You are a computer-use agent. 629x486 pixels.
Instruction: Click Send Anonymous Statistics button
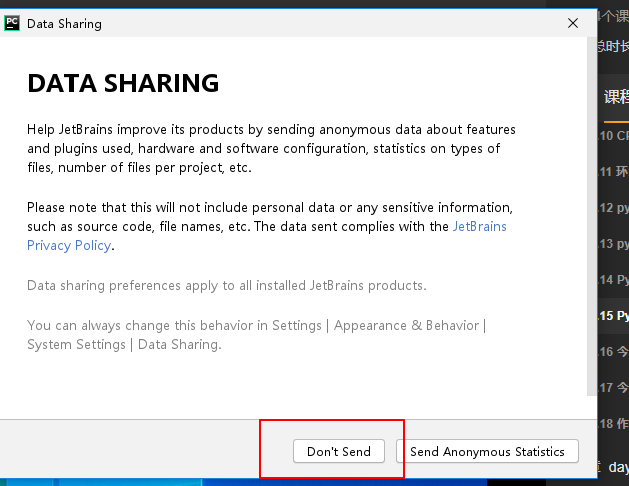(487, 451)
